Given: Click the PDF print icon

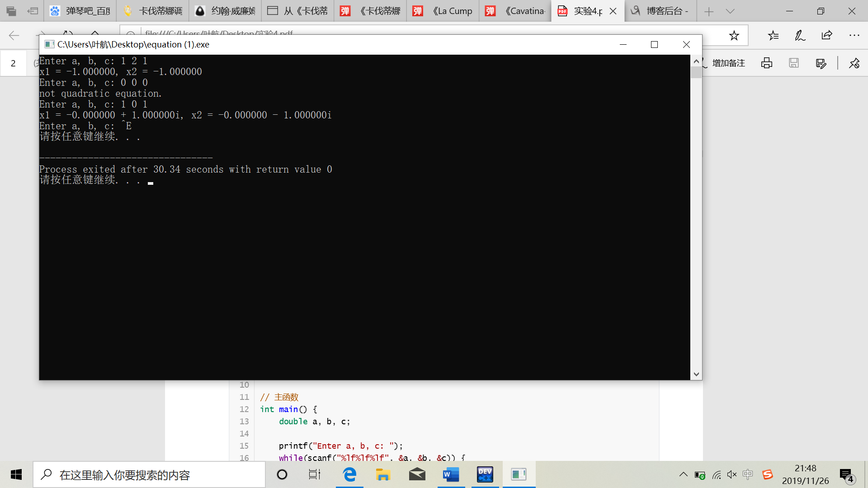Looking at the screenshot, I should (767, 63).
